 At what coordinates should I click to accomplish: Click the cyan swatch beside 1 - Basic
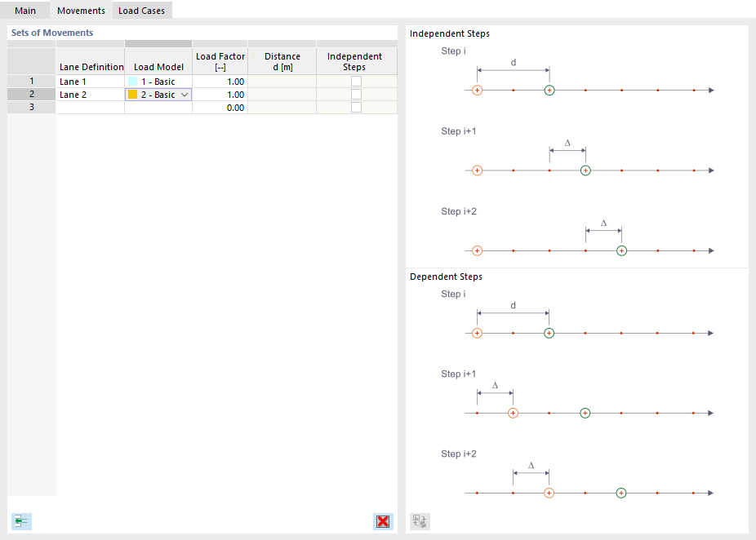[x=133, y=81]
